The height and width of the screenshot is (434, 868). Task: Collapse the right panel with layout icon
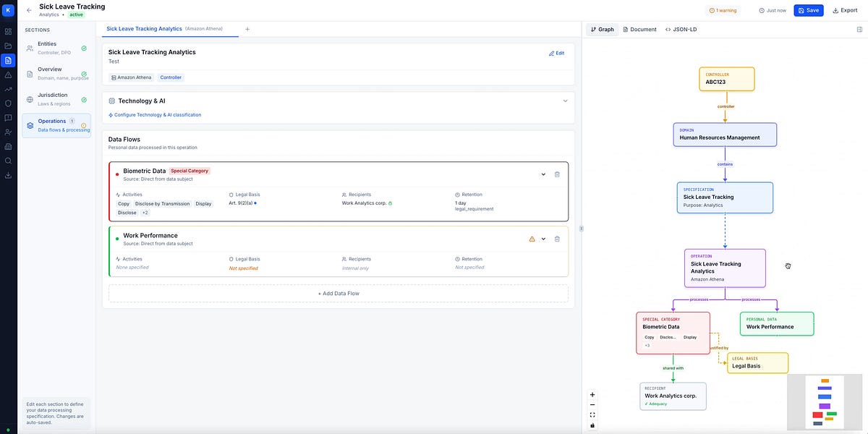(x=859, y=30)
